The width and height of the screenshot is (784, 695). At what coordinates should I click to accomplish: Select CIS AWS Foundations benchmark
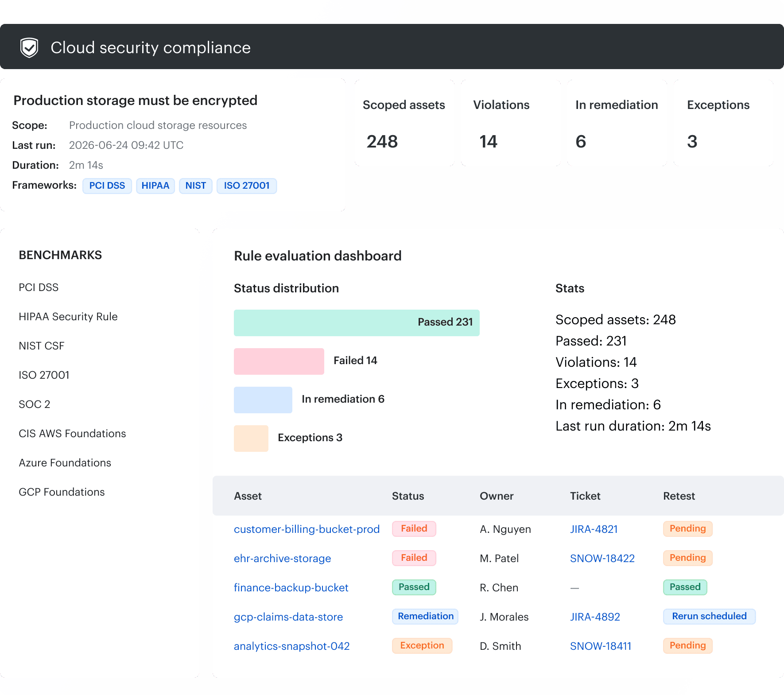[x=72, y=434]
